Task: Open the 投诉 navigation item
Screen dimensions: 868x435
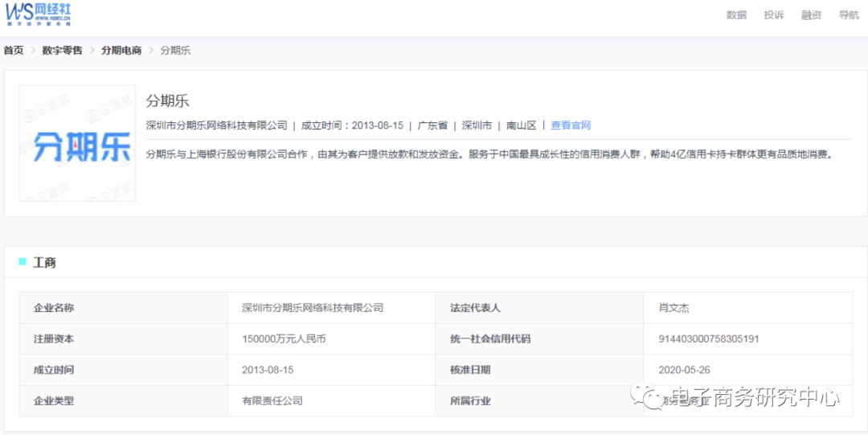Action: pos(774,15)
